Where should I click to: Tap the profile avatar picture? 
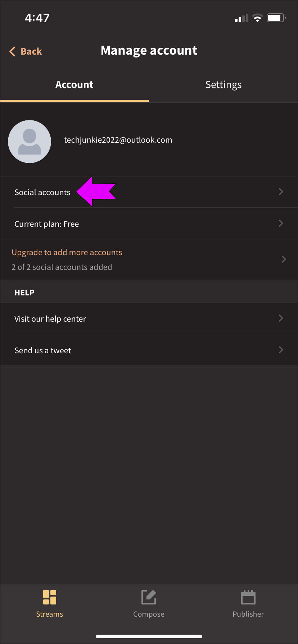[30, 142]
